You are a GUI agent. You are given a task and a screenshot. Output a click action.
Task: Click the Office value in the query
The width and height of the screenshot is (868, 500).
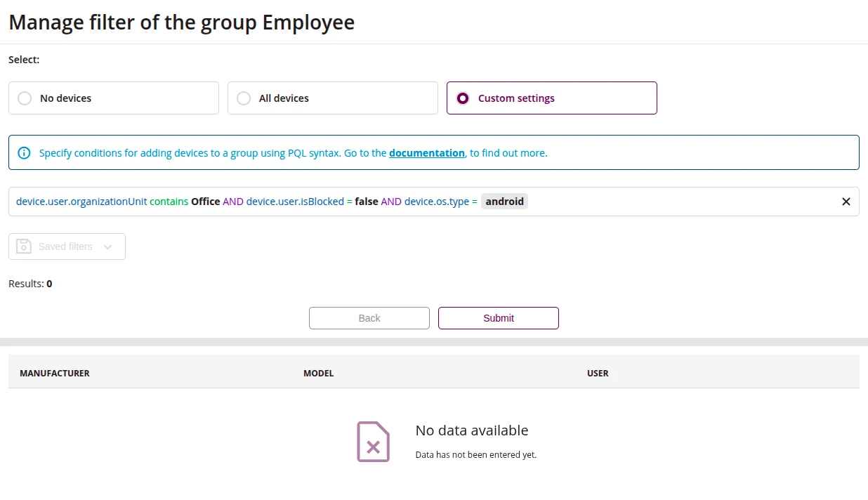click(x=206, y=202)
